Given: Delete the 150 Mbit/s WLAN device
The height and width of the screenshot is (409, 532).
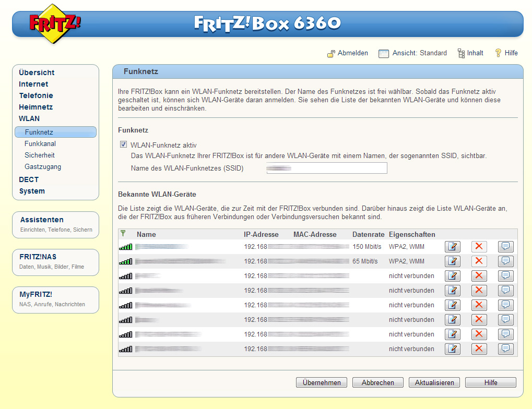Looking at the screenshot, I should [479, 247].
